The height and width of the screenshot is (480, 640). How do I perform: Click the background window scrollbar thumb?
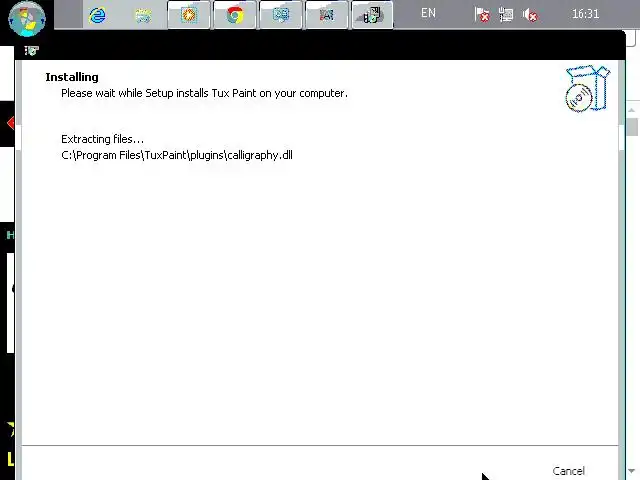632,127
